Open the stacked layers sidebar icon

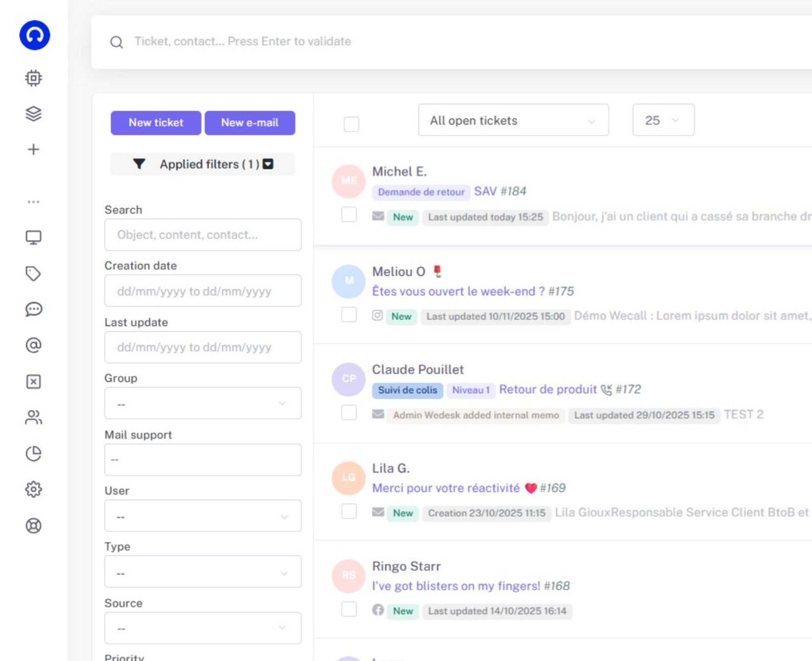point(34,114)
